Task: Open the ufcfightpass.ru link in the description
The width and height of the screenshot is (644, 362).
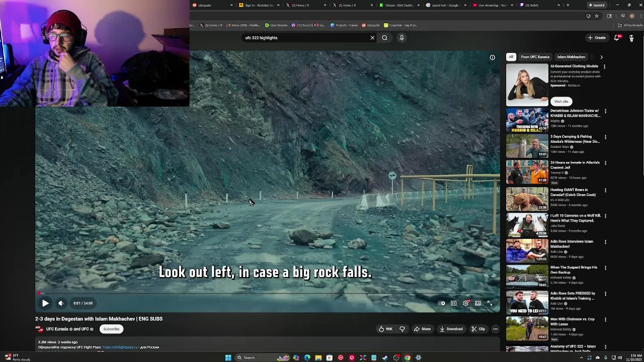Action: tap(120, 347)
